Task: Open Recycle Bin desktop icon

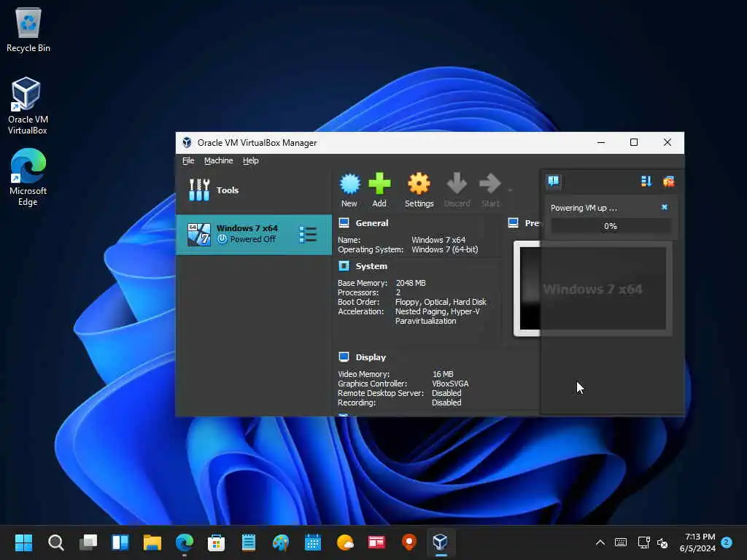Action: (28, 29)
